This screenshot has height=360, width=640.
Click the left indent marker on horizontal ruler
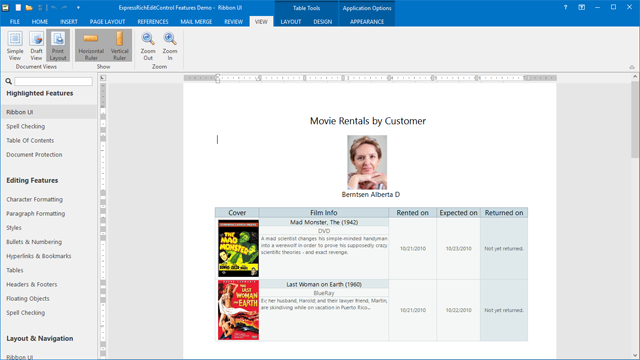(x=218, y=81)
